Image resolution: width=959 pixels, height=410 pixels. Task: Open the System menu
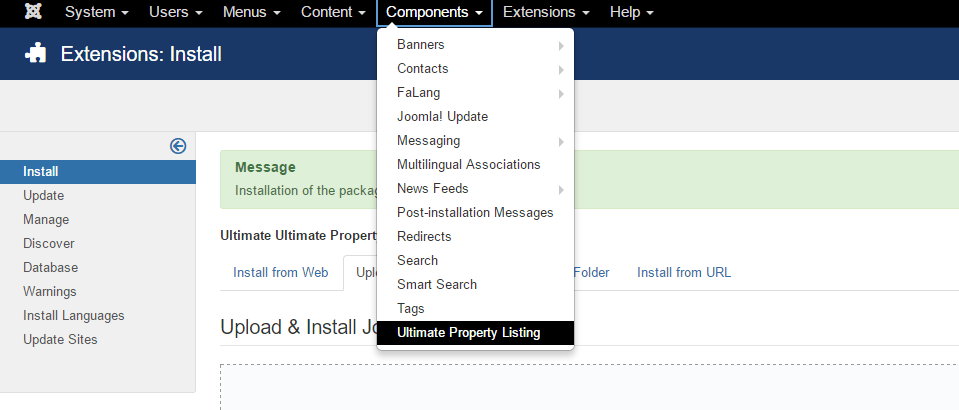97,12
